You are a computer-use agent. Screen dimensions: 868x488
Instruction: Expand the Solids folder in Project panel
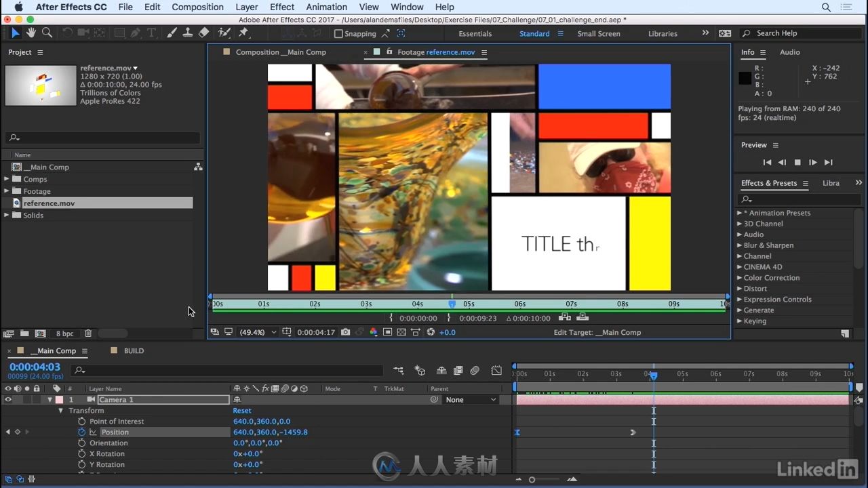[x=7, y=215]
